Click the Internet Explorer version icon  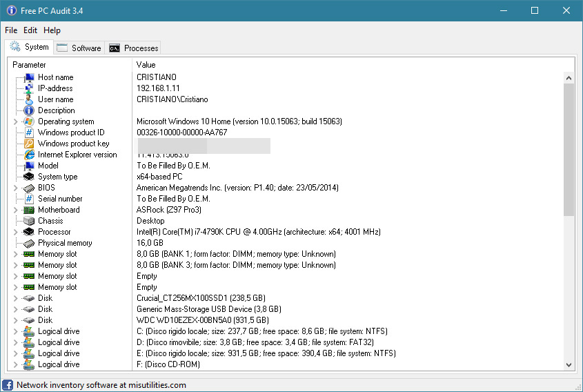pos(29,155)
